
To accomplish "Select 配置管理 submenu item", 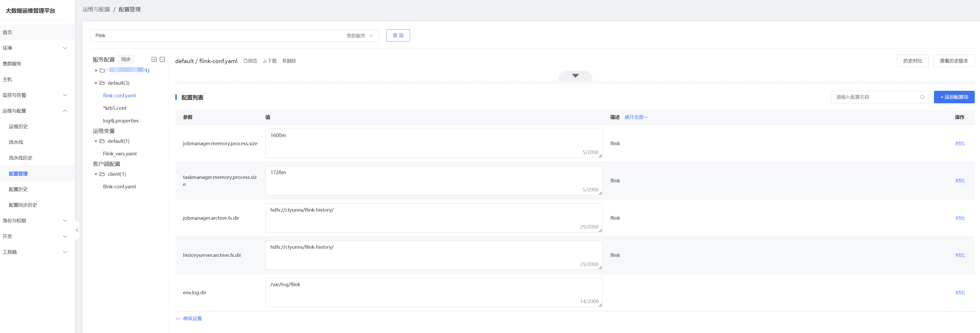I will click(x=37, y=173).
